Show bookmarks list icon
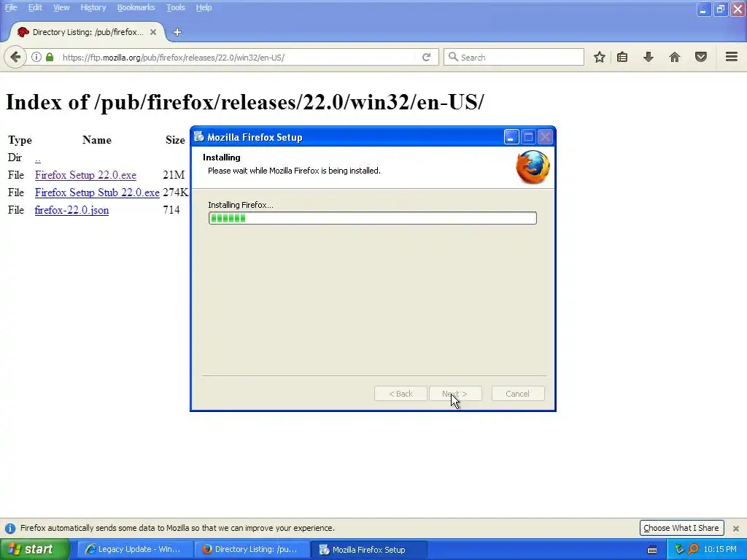Image resolution: width=747 pixels, height=560 pixels. pyautogui.click(x=622, y=57)
